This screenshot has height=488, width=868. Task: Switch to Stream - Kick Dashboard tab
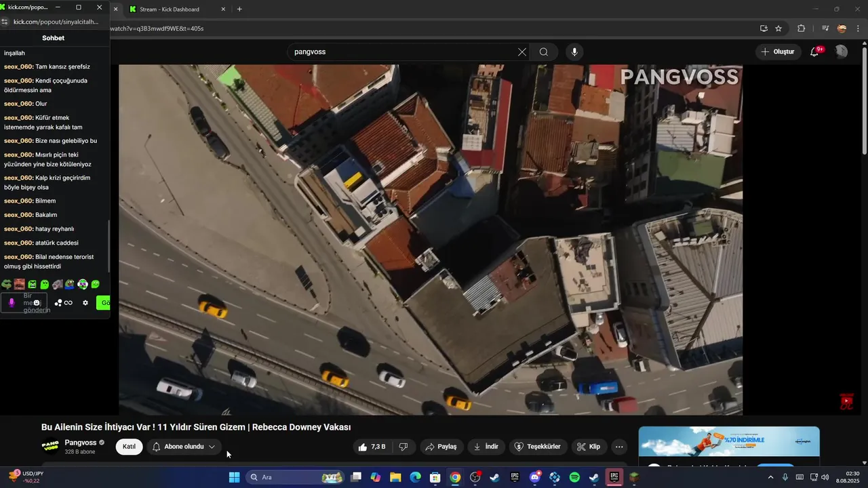(x=170, y=9)
